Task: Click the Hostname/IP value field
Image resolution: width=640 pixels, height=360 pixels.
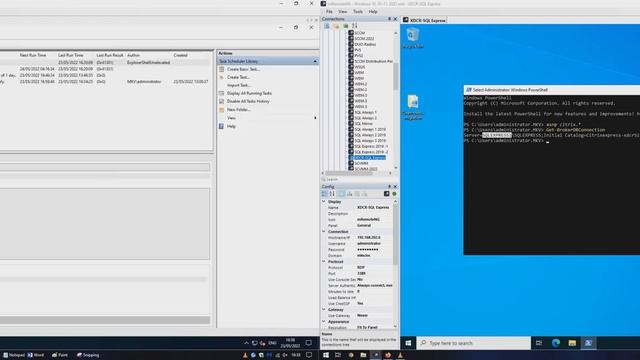Action: [x=374, y=237]
